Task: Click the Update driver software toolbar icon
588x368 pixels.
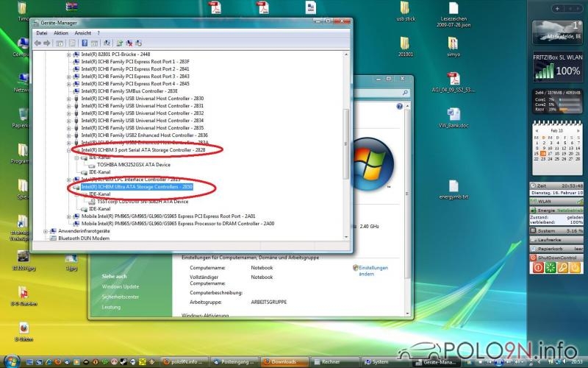Action: (120, 43)
